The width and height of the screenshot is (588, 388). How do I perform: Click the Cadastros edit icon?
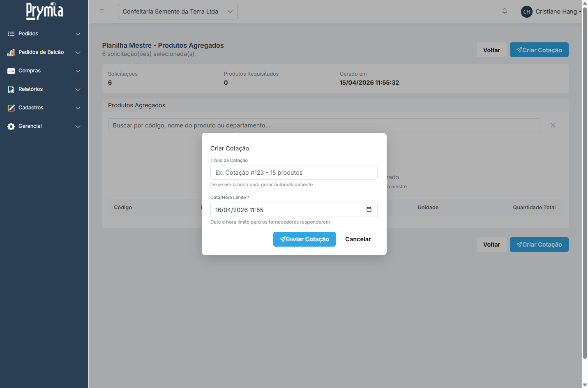coord(11,108)
